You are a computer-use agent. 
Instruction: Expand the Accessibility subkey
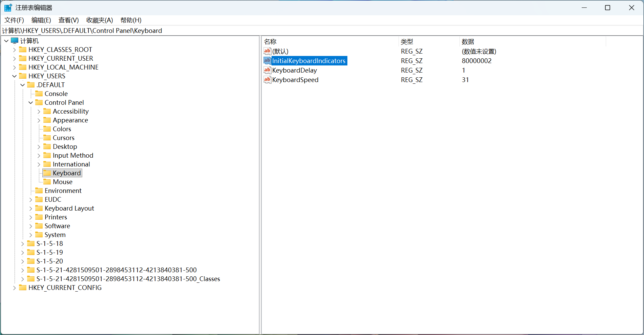tap(39, 112)
